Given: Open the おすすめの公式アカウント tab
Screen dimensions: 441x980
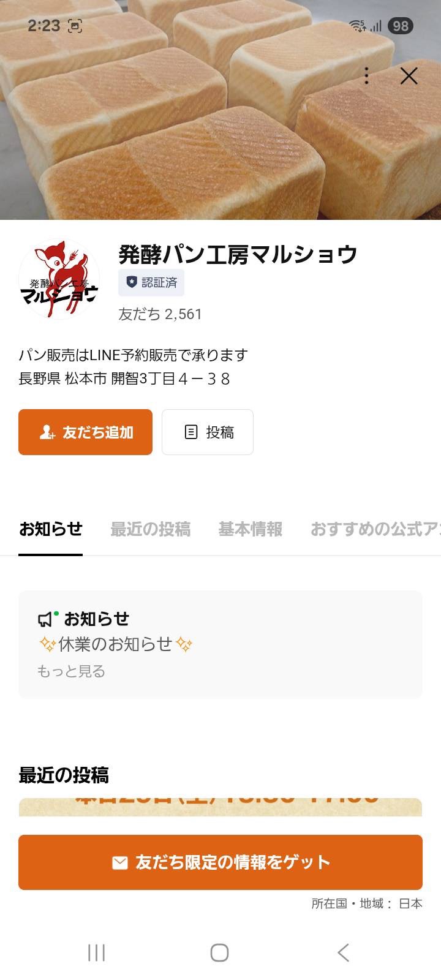Looking at the screenshot, I should point(375,529).
